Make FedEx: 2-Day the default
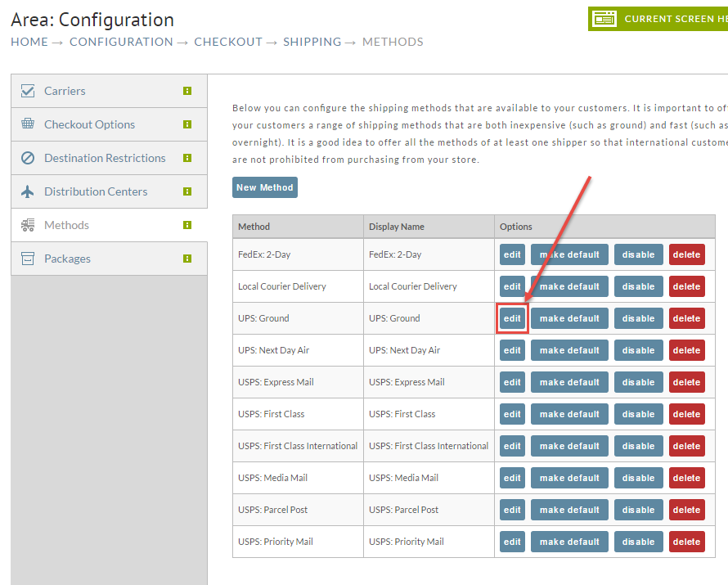This screenshot has height=585, width=728. point(569,254)
